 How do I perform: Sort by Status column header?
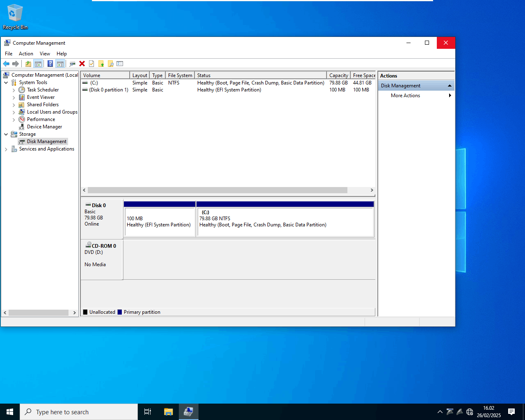(261, 75)
